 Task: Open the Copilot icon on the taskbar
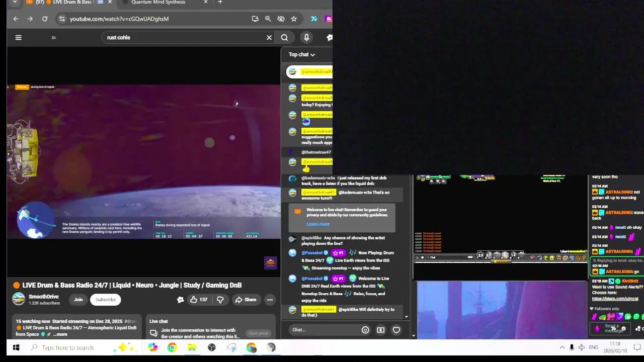152,347
